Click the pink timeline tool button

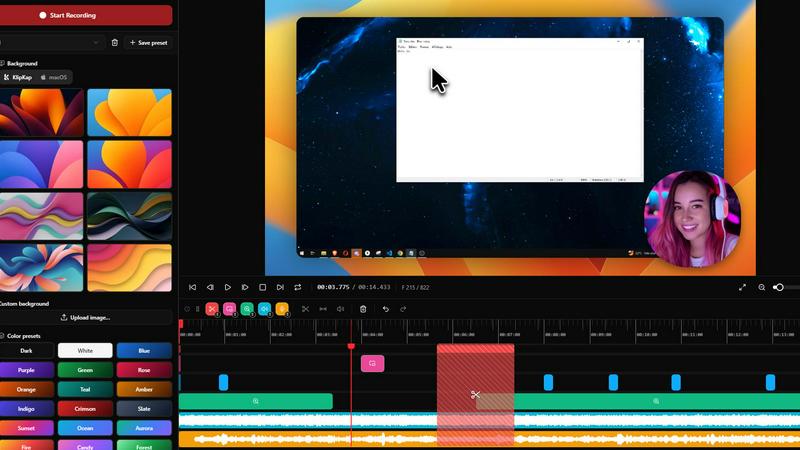point(230,309)
